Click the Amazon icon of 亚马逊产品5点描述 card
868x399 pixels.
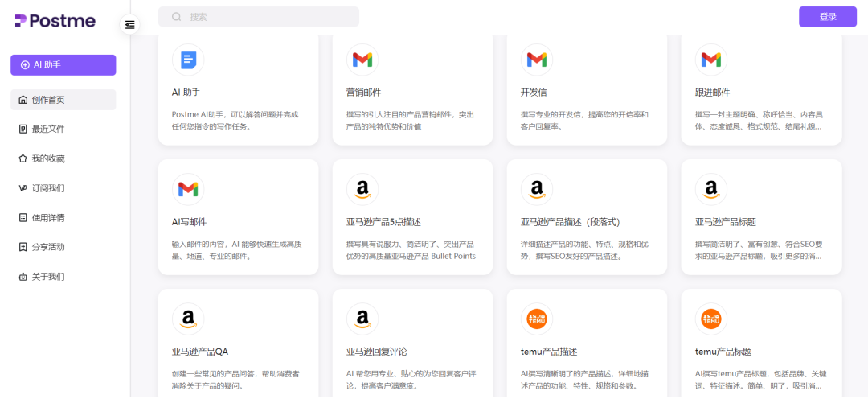point(362,190)
